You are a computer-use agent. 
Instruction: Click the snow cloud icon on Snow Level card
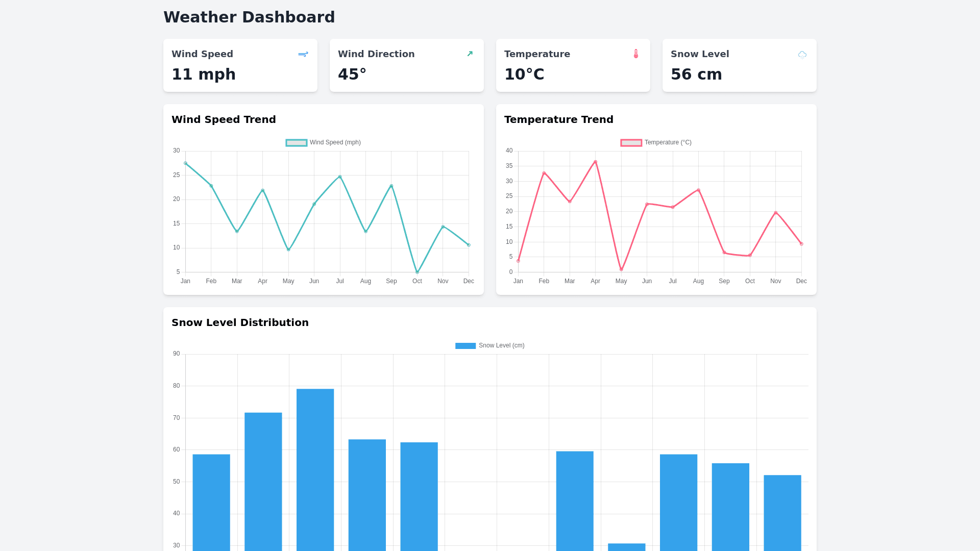coord(802,55)
